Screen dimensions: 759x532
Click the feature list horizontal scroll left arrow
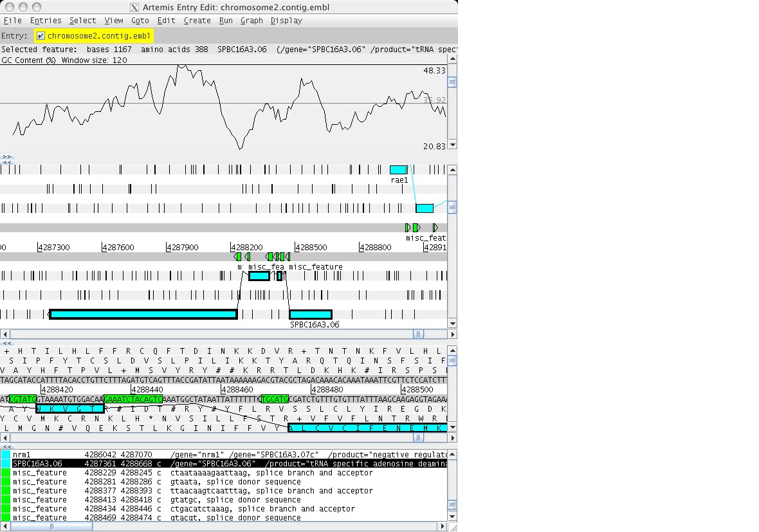[x=5, y=526]
